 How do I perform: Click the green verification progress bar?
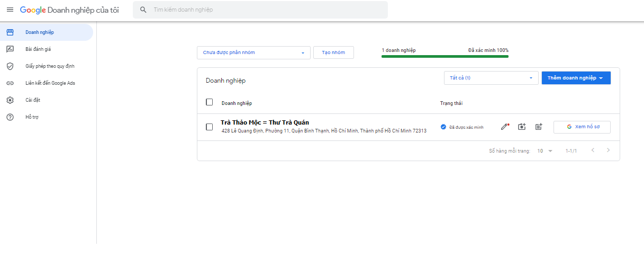coord(445,56)
